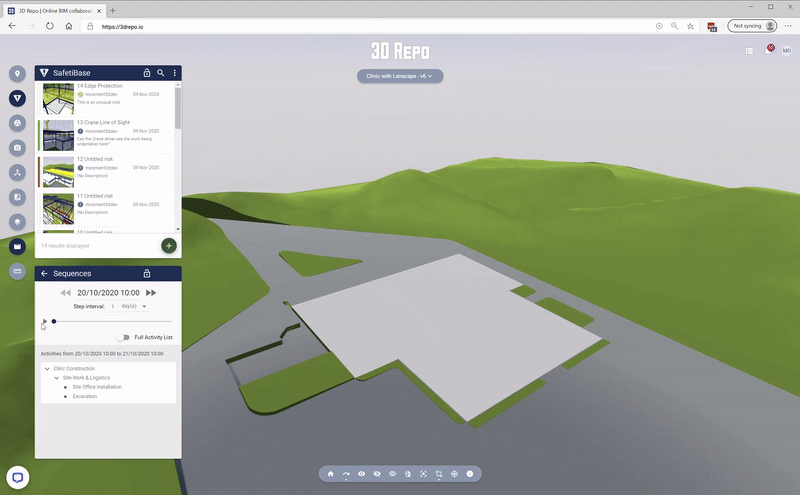Go to browser home page
The image size is (800, 495).
coord(69,26)
